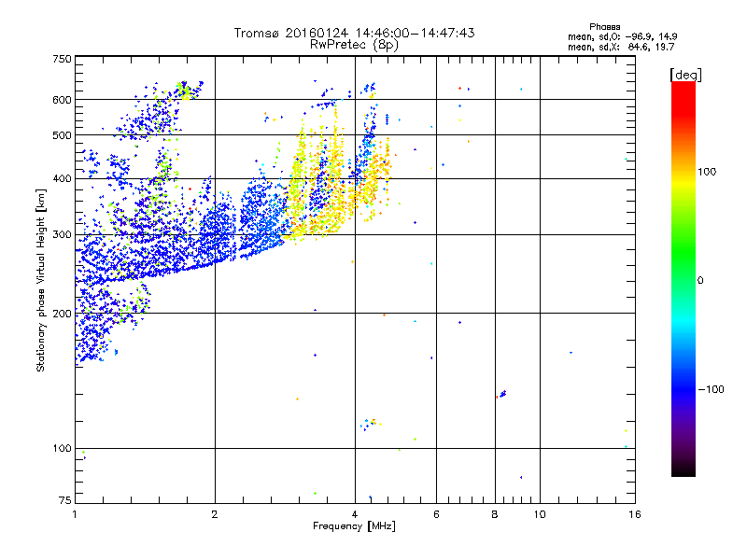
Task: Click the plot title 'Tromsø 20160124 14:46:00-14:47:43'
Action: [354, 33]
